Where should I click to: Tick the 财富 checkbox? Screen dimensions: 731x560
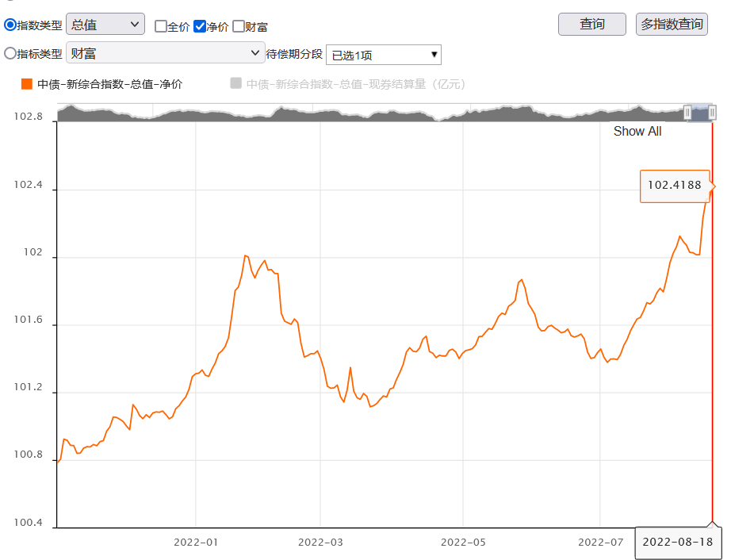pos(238,26)
